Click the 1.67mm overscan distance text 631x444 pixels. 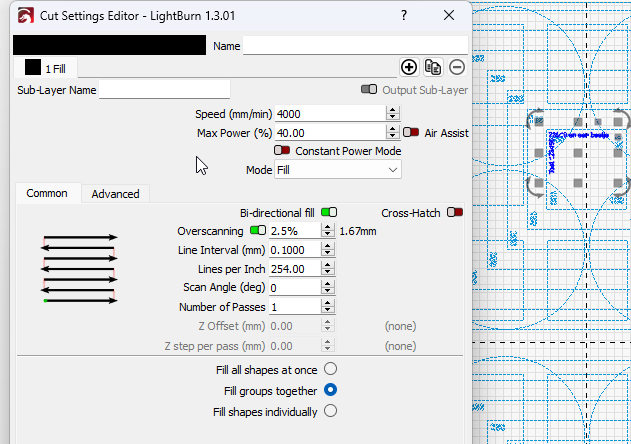tap(358, 231)
